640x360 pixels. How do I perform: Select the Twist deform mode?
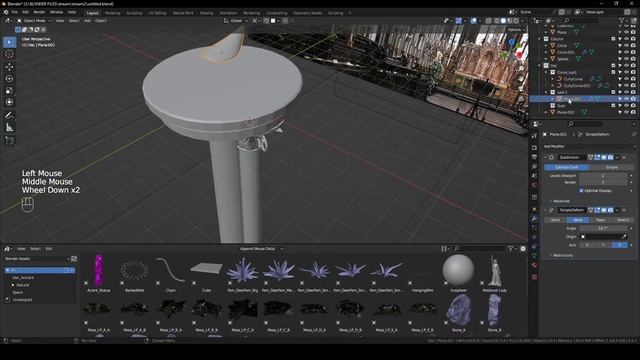point(556,220)
